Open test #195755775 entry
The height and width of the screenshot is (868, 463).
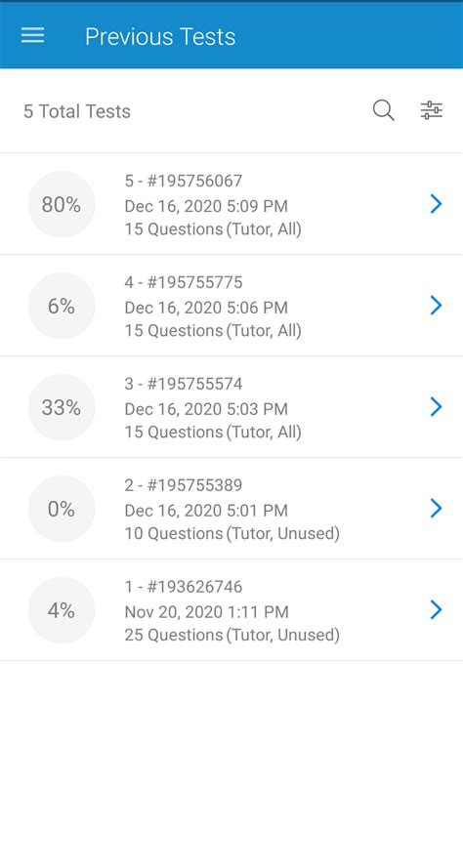tap(231, 306)
